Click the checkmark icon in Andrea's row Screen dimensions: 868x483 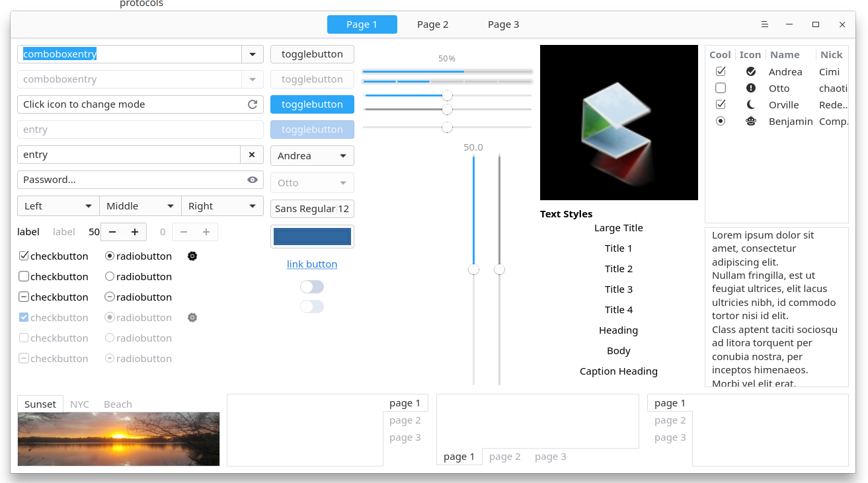pyautogui.click(x=751, y=71)
